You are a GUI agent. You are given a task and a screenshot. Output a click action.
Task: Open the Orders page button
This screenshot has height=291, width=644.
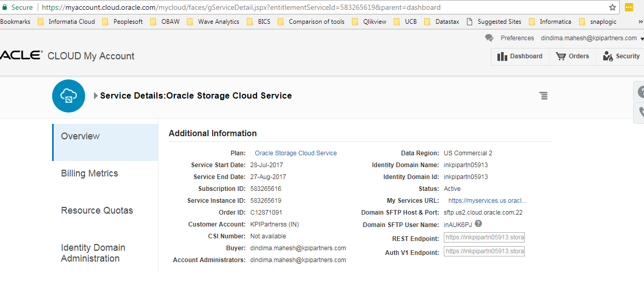(572, 56)
